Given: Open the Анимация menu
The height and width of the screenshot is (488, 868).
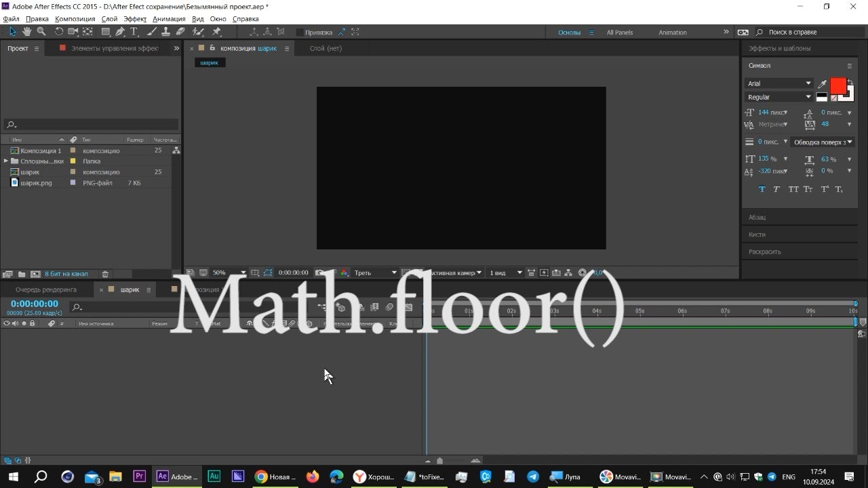Looking at the screenshot, I should coord(169,19).
